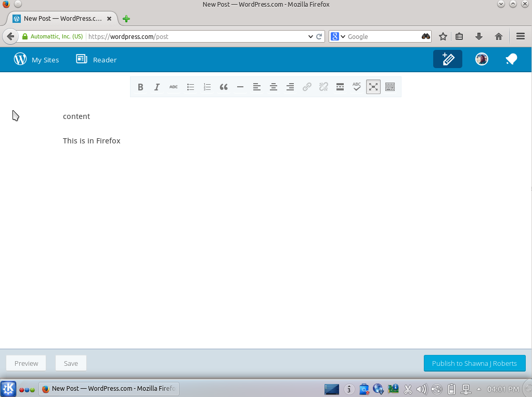Toggle strikethrough text formatting
The height and width of the screenshot is (397, 532).
(x=174, y=87)
